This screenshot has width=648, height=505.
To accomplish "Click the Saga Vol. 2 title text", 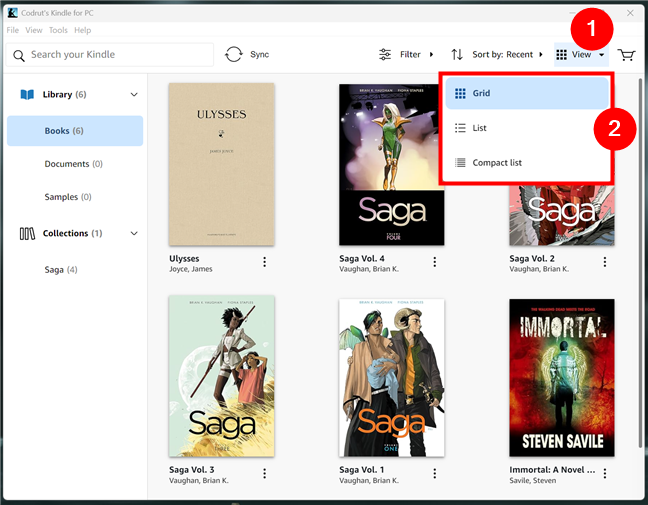I will tap(532, 259).
